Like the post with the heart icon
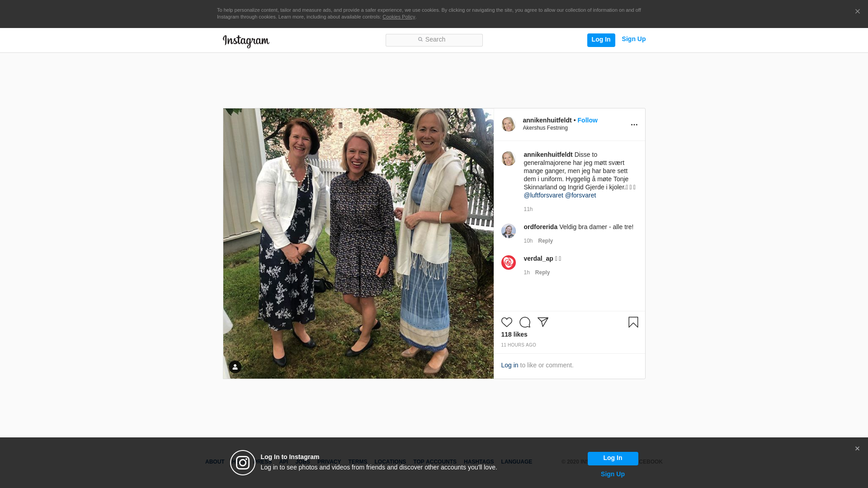Viewport: 868px width, 488px height. coord(506,322)
